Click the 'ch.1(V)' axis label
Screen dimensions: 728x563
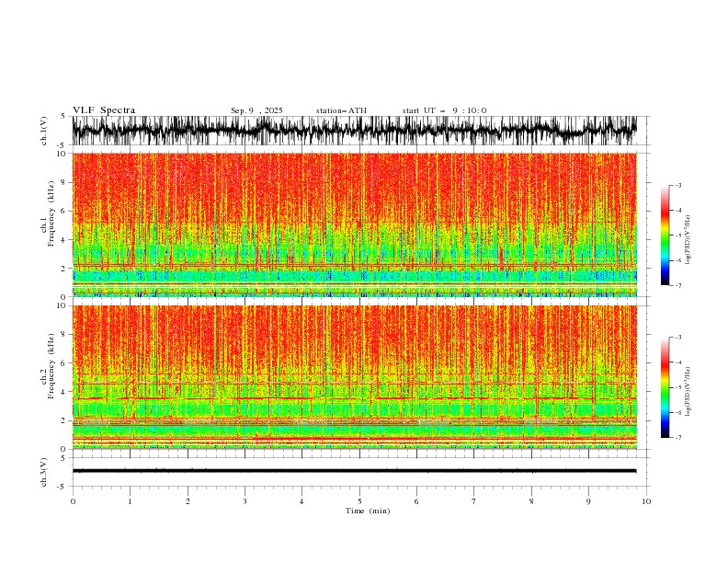pos(44,131)
